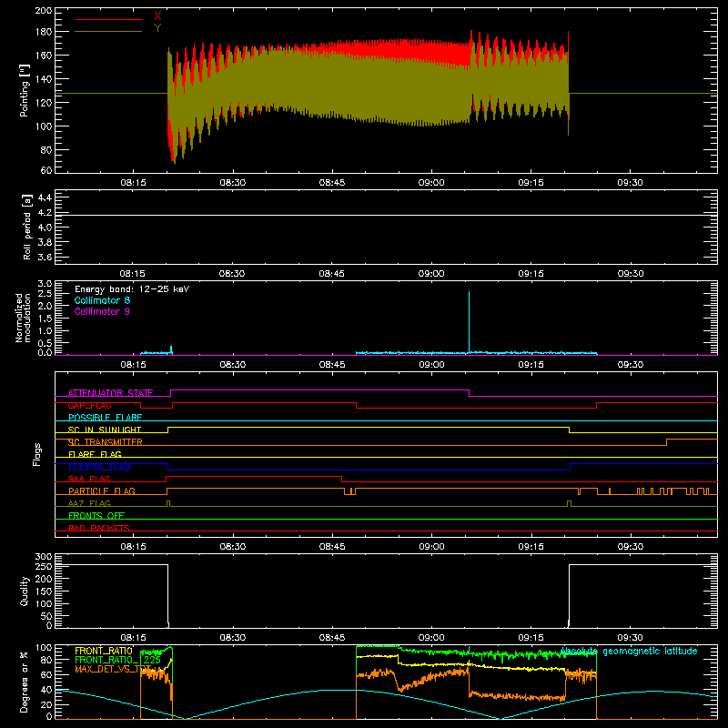Screen dimensions: 728x728
Task: Click the Absolute geomagnetic latitude label
Action: (629, 652)
